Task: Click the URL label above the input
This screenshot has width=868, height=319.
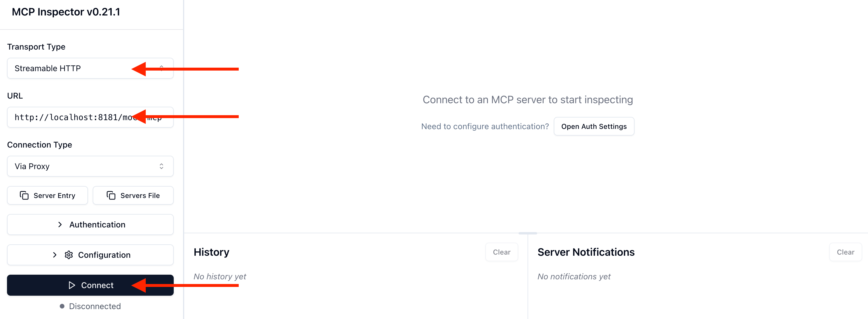Action: tap(15, 96)
